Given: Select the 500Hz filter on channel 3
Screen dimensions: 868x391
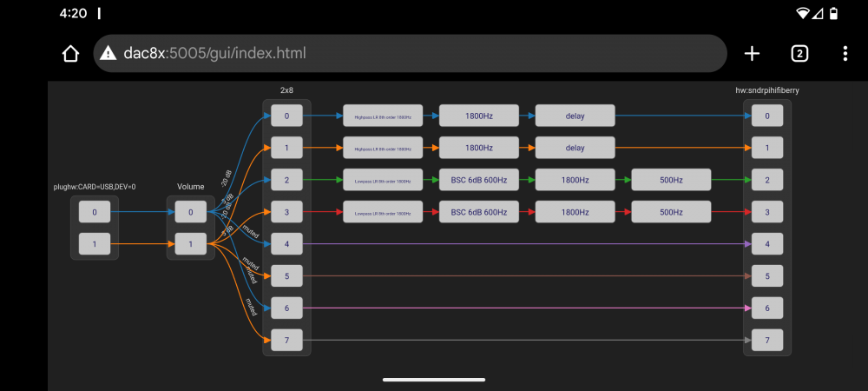Looking at the screenshot, I should [671, 212].
